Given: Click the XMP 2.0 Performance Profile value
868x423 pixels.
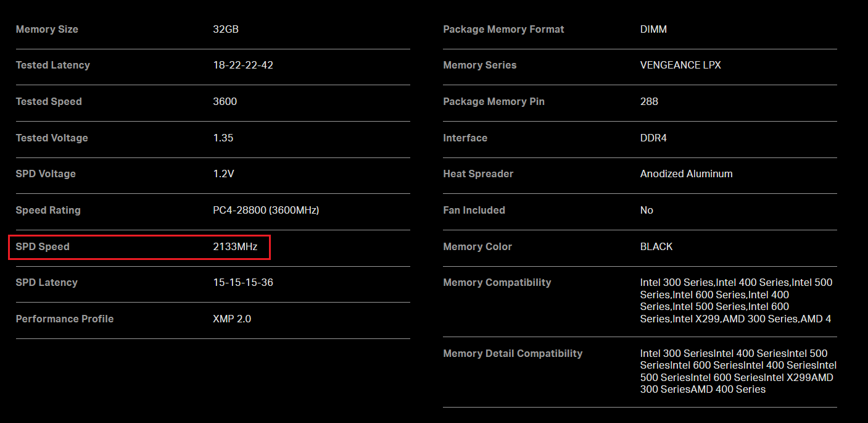Looking at the screenshot, I should point(233,319).
